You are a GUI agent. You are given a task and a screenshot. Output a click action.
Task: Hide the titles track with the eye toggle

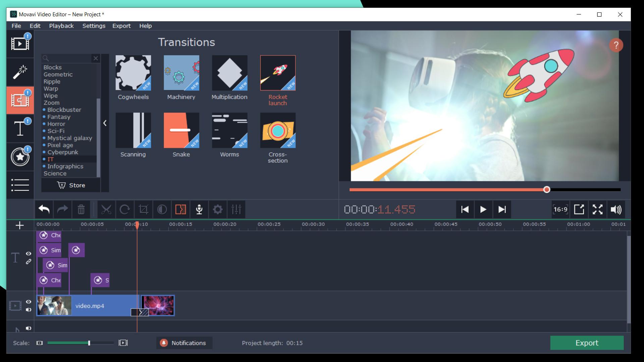click(29, 254)
